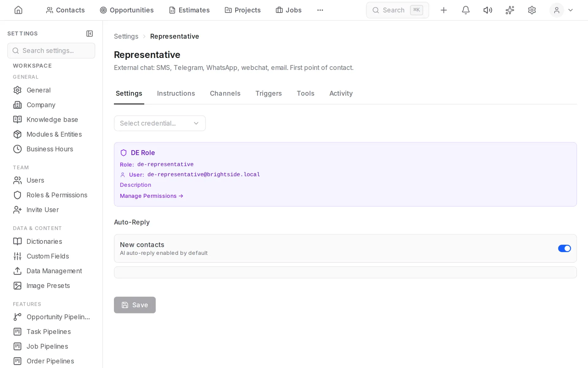Open the Triggers tab
Screen dimensions: 588x368
pyautogui.click(x=269, y=94)
